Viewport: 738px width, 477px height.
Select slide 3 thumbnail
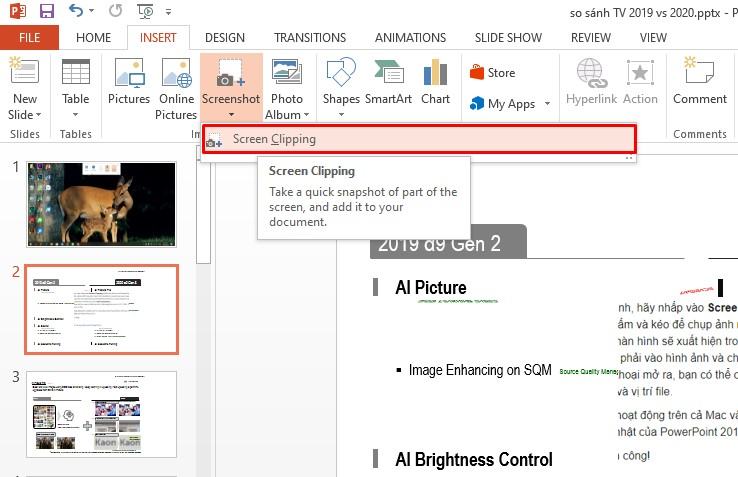[102, 414]
